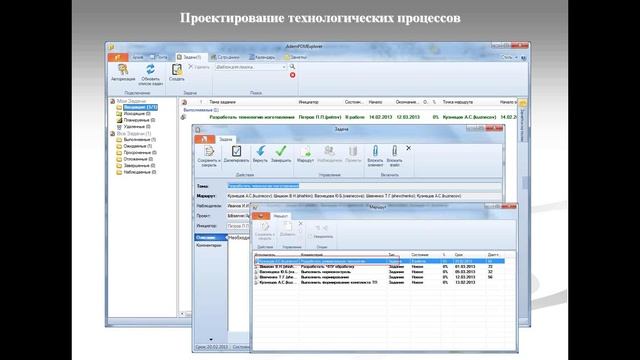The image size is (640, 360).
Task: Click the red cancel search icon
Action: (292, 75)
